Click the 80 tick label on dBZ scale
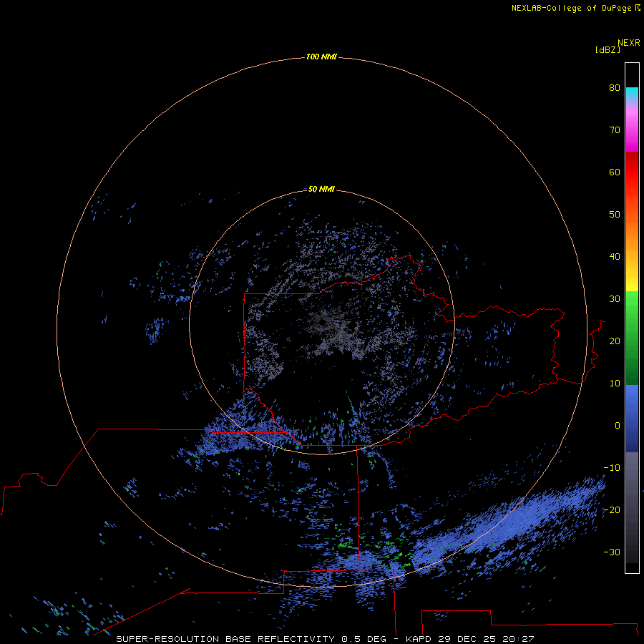The height and width of the screenshot is (644, 644). (x=615, y=87)
